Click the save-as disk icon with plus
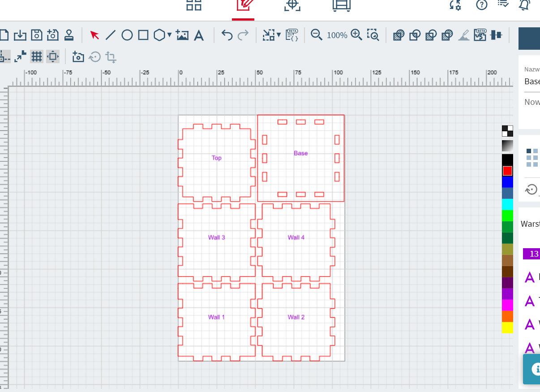540x392 pixels. point(53,35)
